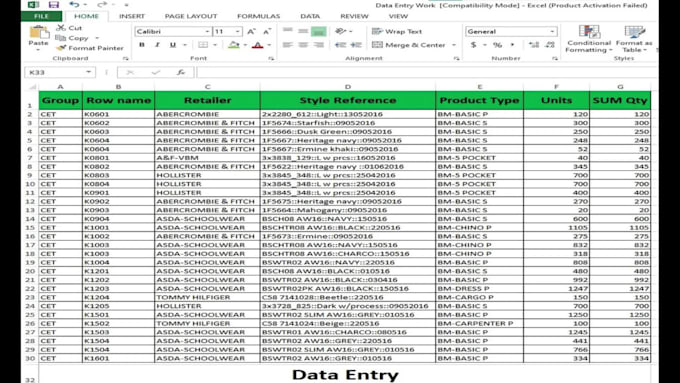
Task: Open Format as Table gallery
Action: tap(634, 39)
